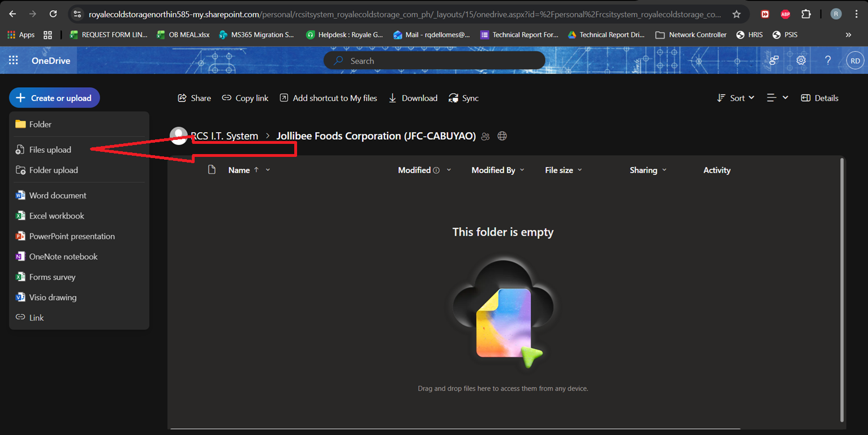Click Copy link in the command bar
Viewport: 868px width, 435px height.
click(245, 98)
